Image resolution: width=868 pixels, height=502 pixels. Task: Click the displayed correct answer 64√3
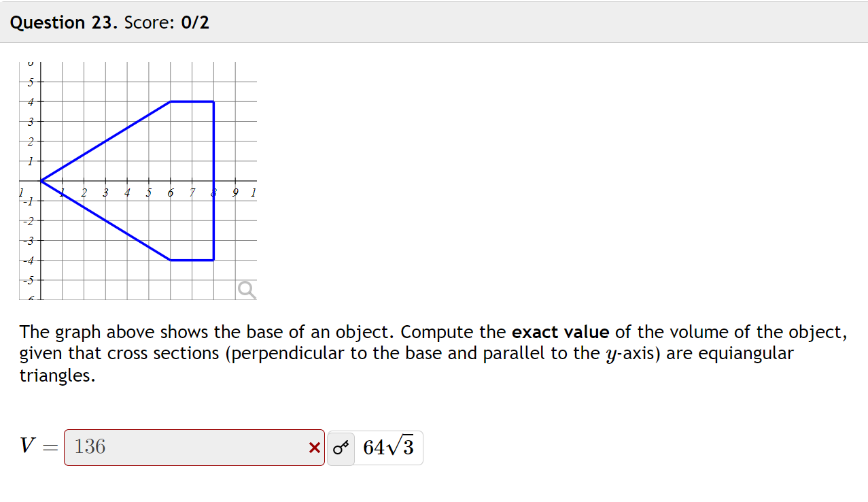pos(389,447)
